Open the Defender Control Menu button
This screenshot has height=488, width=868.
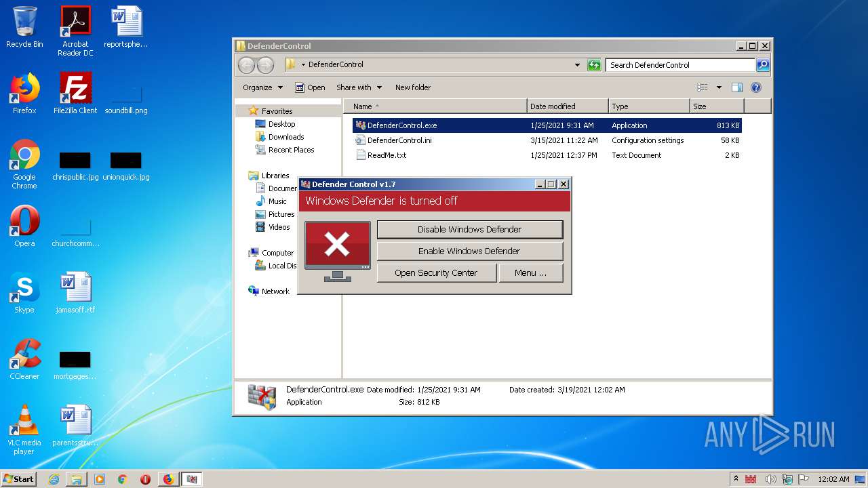tap(530, 272)
